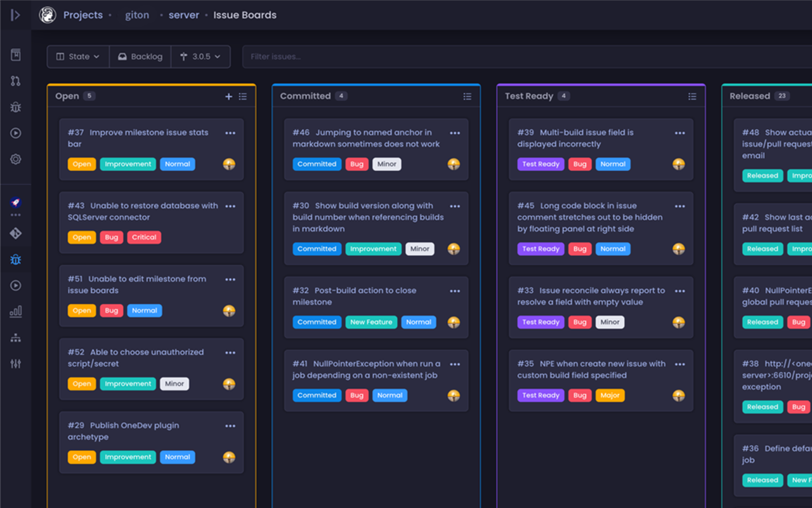Click Committed label on issue #30
This screenshot has width=812, height=508.
pos(317,250)
